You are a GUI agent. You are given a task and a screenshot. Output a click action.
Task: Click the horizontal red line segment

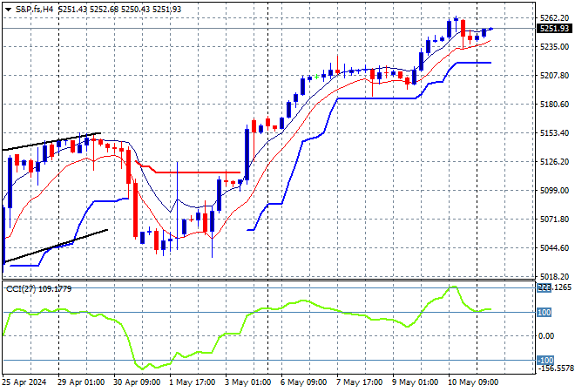tap(192, 172)
